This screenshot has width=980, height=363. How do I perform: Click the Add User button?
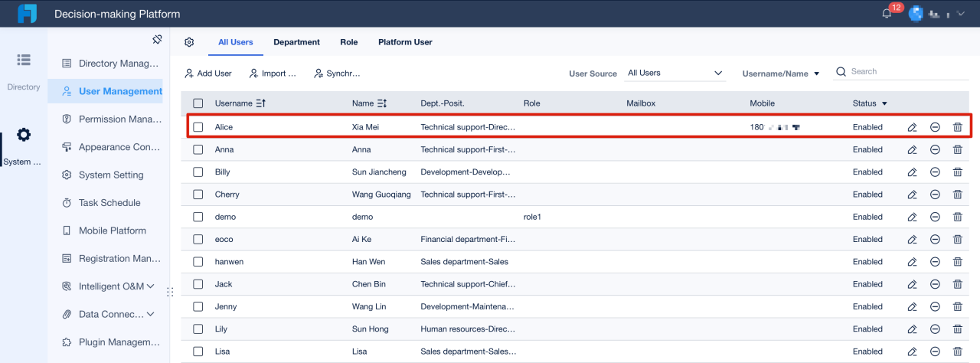click(208, 74)
